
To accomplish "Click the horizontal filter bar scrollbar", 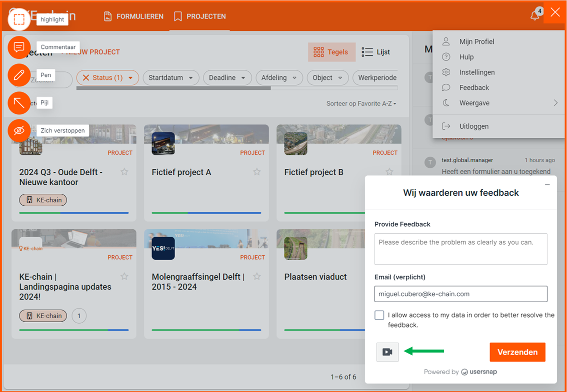I will [x=173, y=88].
